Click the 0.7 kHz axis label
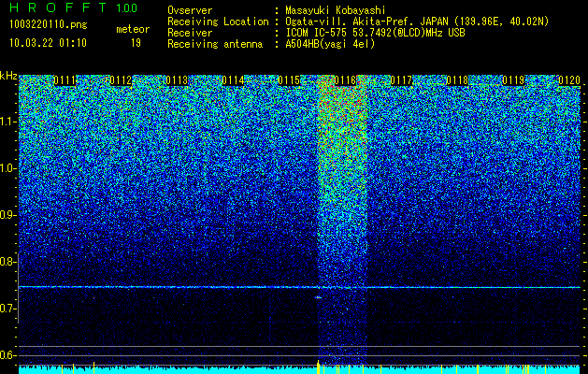 [x=7, y=309]
